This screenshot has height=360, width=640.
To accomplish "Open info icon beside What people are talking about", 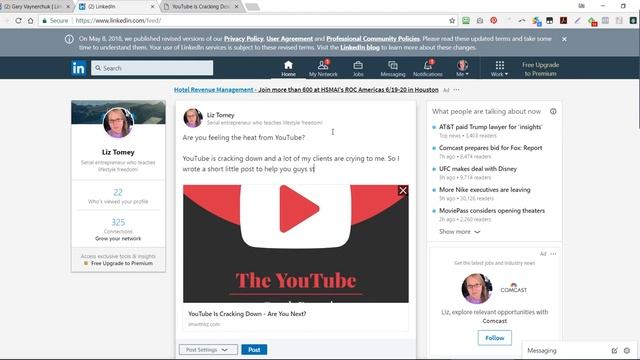I will click(553, 111).
